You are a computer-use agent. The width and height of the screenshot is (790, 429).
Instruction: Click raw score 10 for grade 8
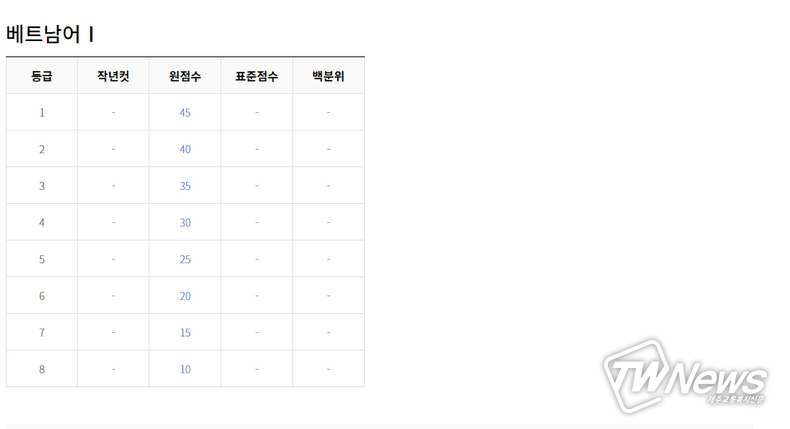(185, 369)
